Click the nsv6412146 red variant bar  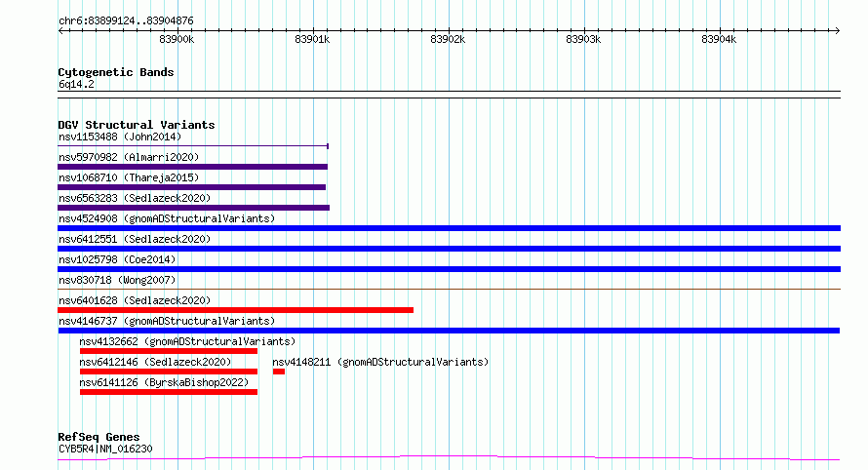[169, 372]
